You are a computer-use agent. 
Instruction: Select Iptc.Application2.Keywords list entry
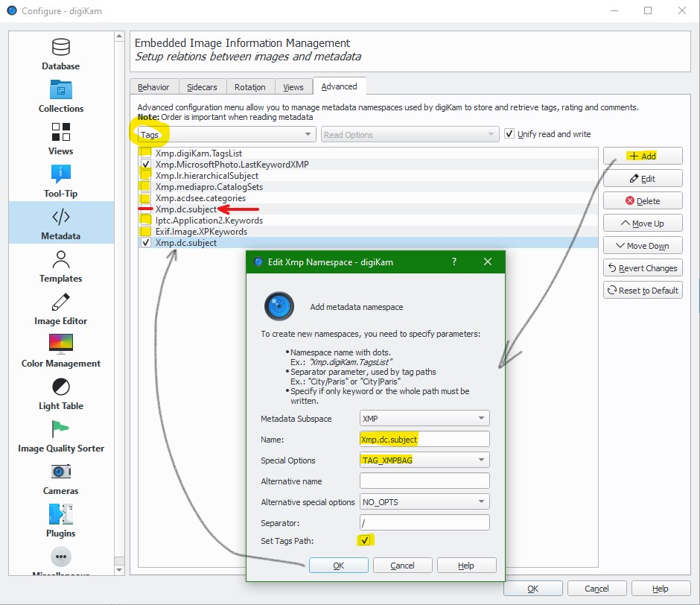coord(209,221)
